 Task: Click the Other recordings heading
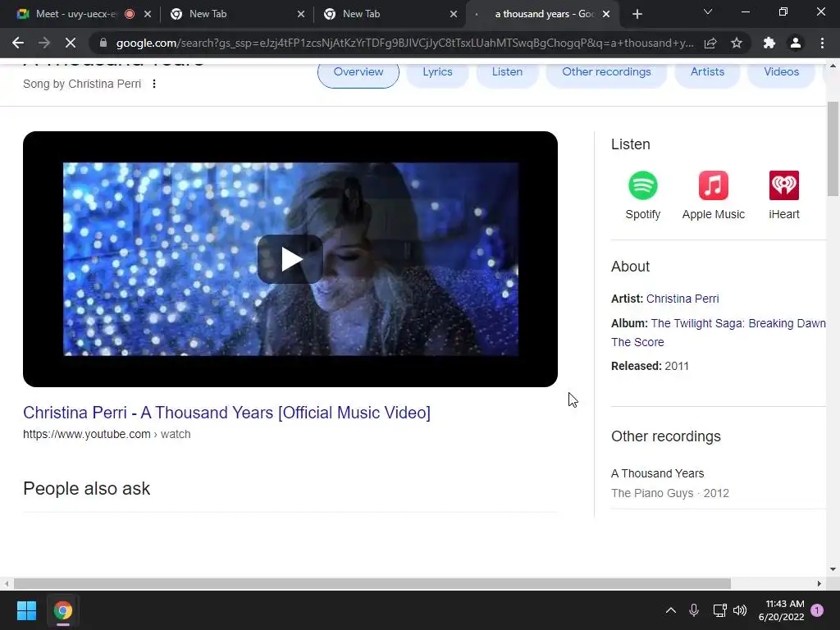click(x=666, y=436)
